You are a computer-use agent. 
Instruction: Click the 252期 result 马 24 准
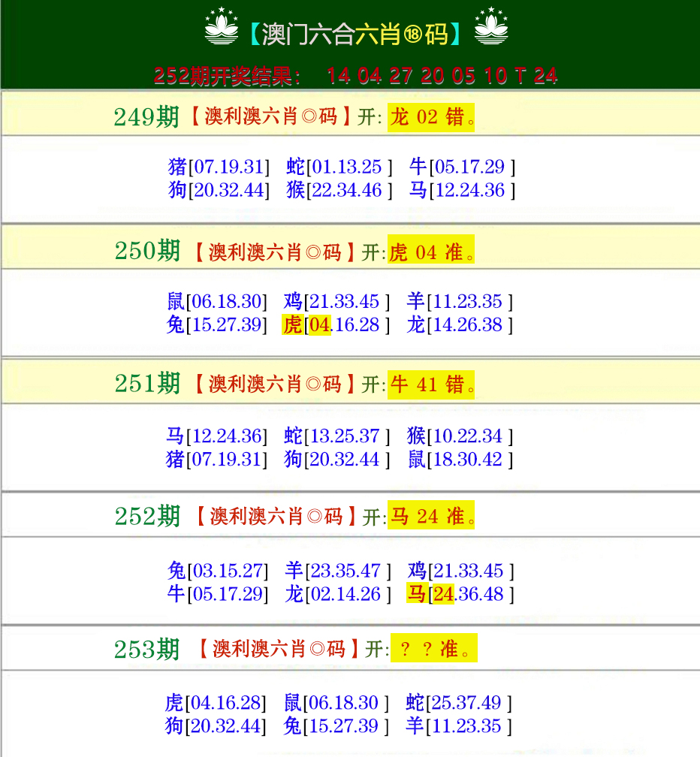431,515
